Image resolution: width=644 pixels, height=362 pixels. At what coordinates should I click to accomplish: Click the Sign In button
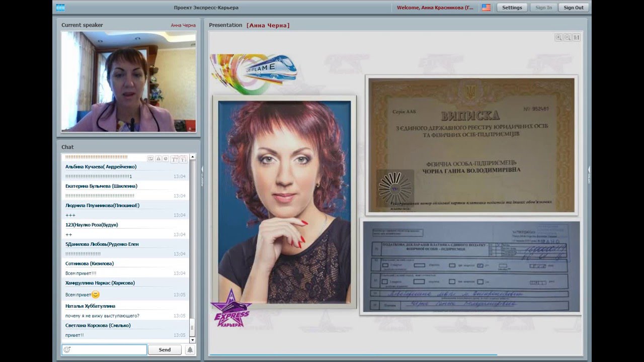pos(543,8)
